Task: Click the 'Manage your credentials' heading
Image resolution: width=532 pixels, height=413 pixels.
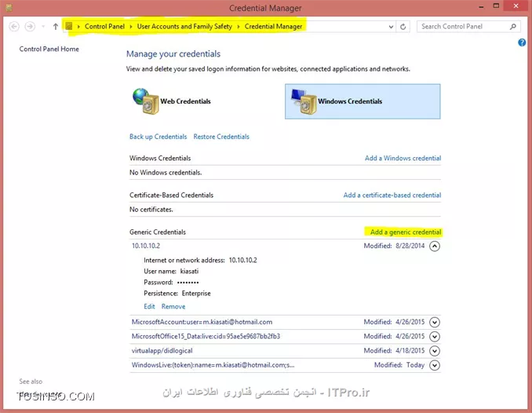Action: click(x=173, y=53)
